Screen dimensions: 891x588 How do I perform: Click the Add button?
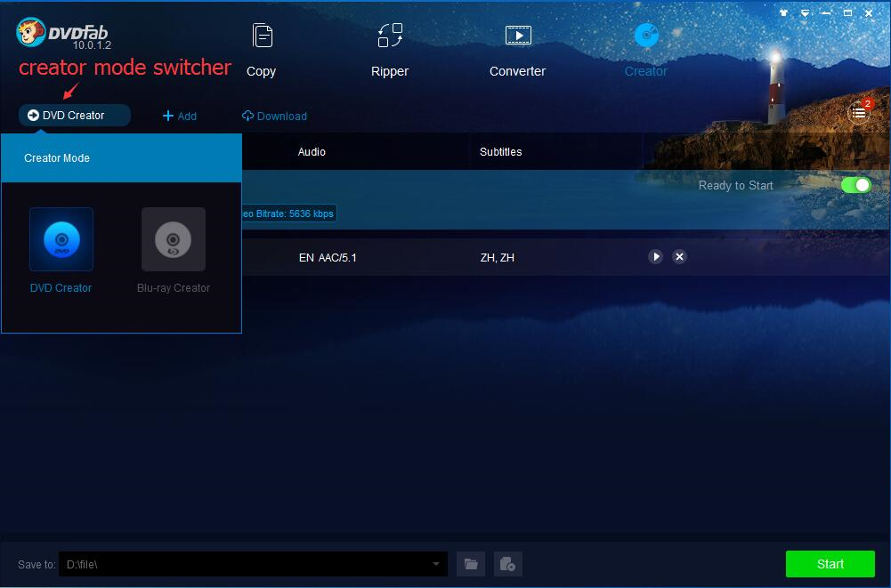point(180,117)
